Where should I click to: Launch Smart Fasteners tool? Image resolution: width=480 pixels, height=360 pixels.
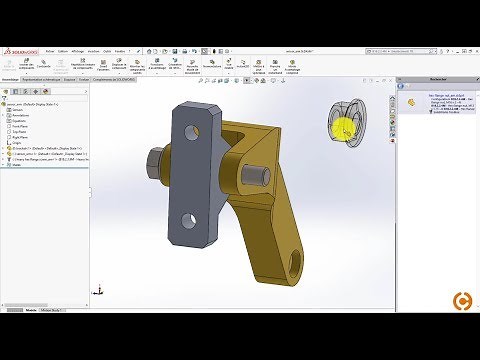pos(103,65)
